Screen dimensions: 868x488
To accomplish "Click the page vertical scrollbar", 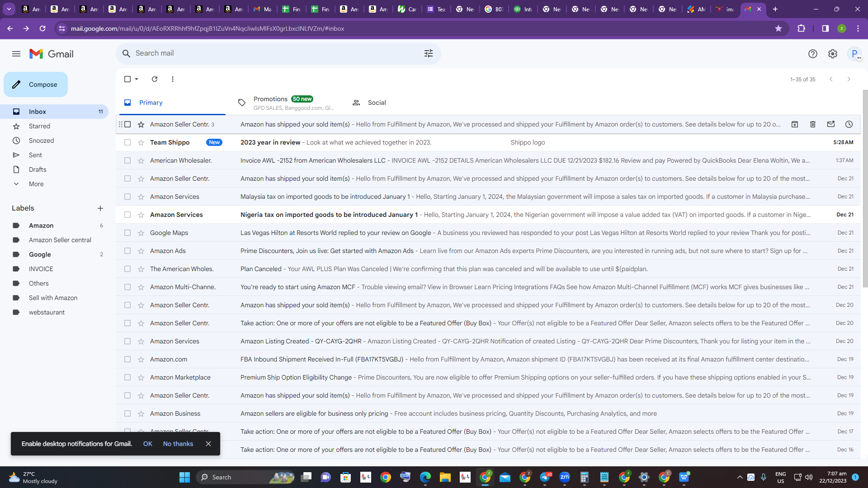I will coord(865,188).
